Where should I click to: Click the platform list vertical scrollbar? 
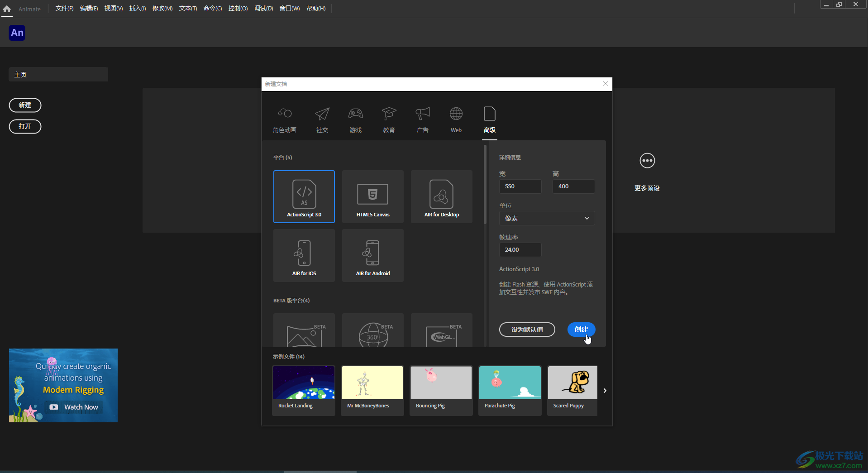click(485, 185)
